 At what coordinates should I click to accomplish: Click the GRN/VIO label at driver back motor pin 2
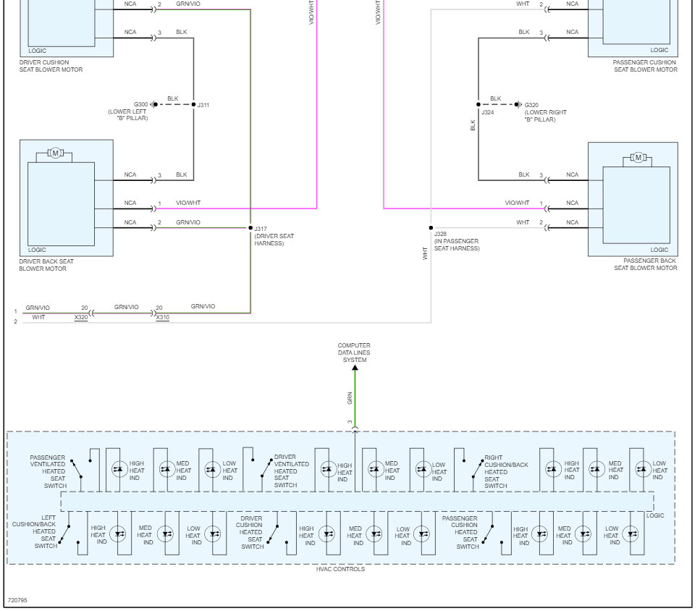pos(188,222)
